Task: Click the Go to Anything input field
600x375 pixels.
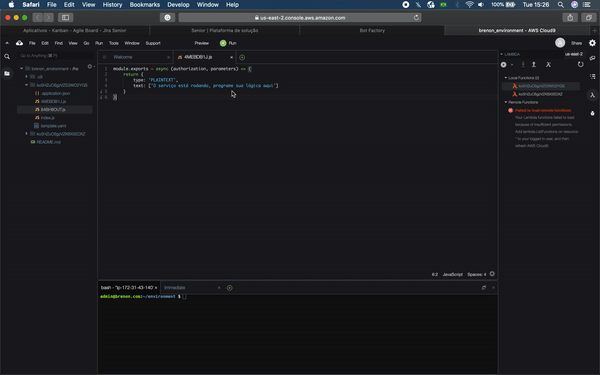Action: [55, 56]
